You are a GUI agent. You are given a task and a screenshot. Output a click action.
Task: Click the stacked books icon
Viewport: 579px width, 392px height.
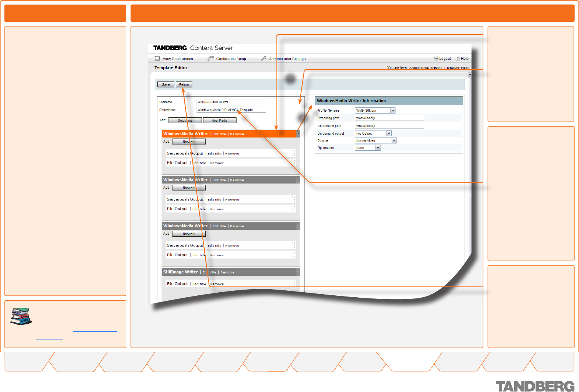pyautogui.click(x=21, y=316)
